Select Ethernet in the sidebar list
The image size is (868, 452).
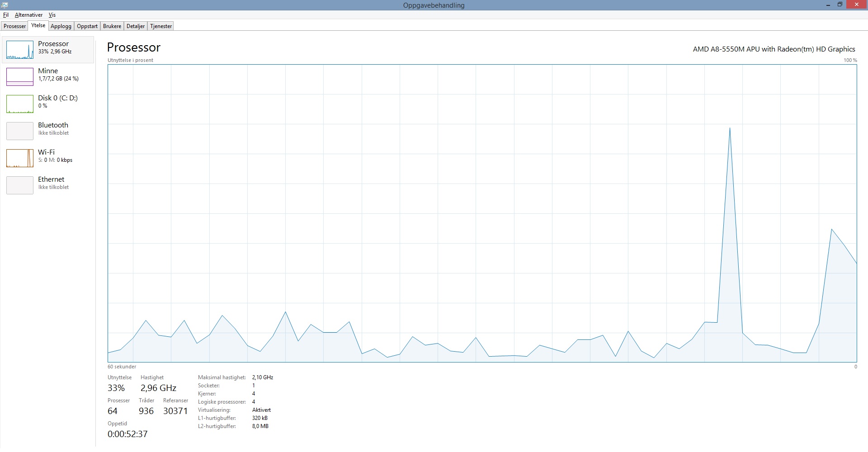click(48, 185)
